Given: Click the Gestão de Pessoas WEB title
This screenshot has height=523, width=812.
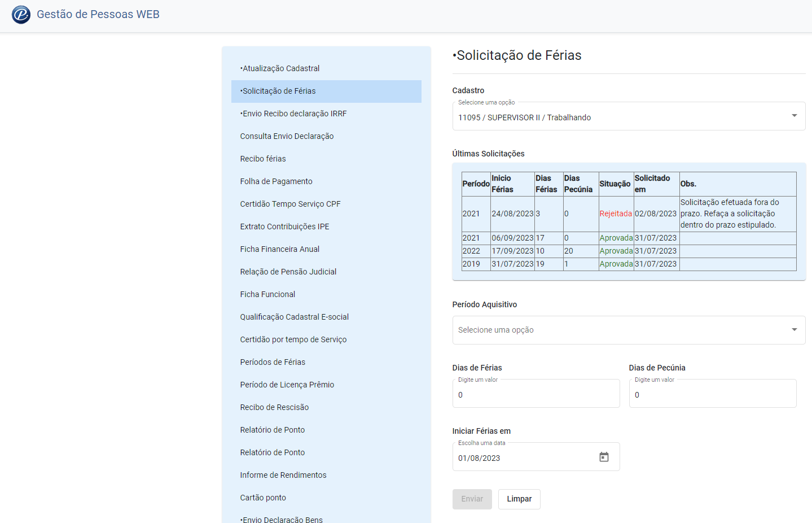Looking at the screenshot, I should [98, 14].
